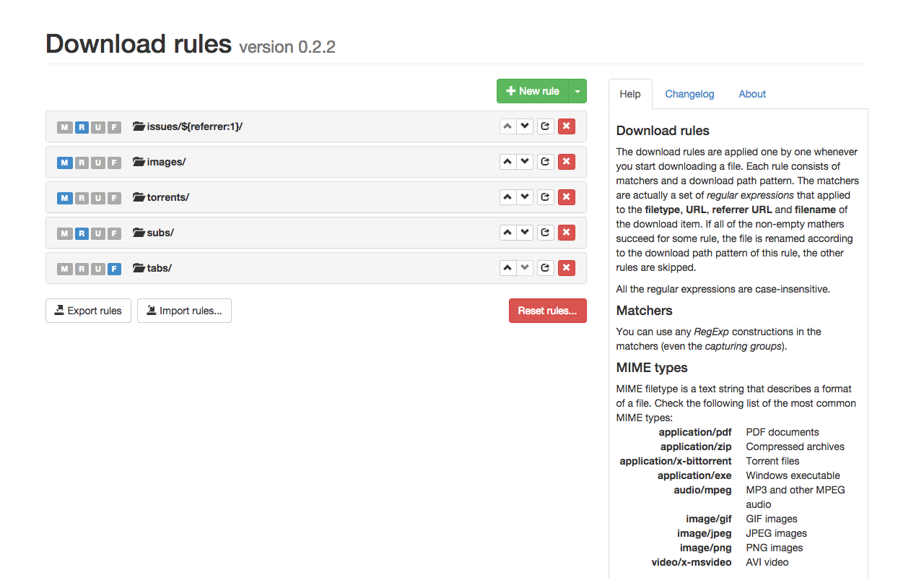Viewport: 924px width, 578px height.
Task: Toggle the M matcher on the images/ rule
Action: pos(65,162)
